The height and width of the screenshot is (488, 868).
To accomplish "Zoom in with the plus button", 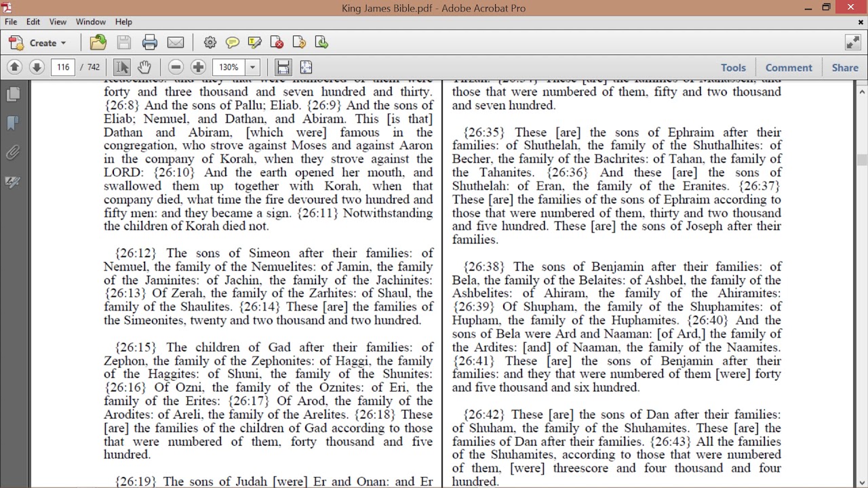I will 198,67.
